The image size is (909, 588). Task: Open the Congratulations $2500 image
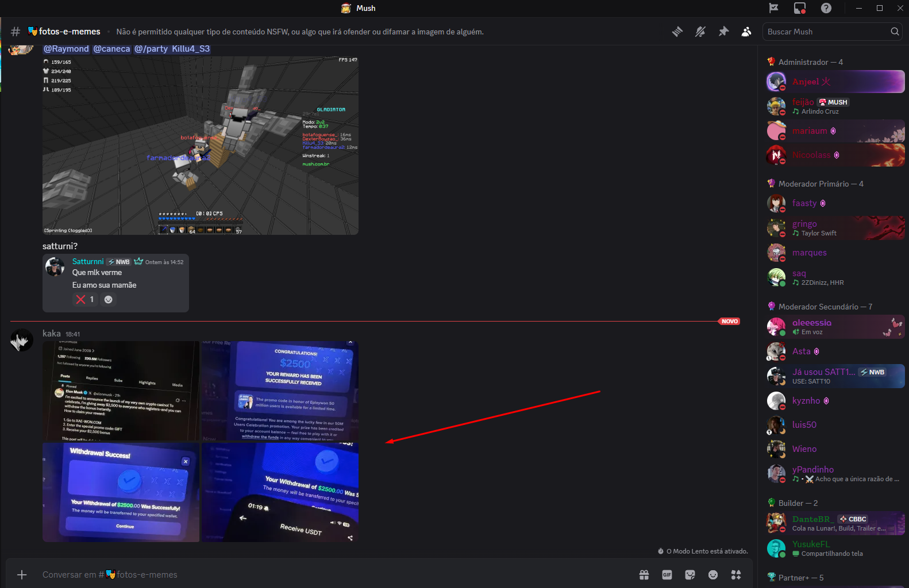(280, 391)
